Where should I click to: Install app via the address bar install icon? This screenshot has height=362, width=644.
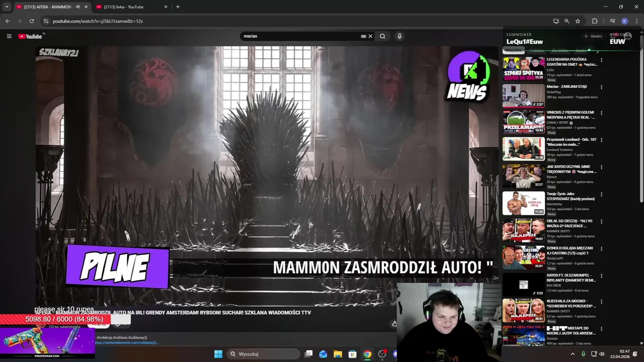tap(556, 21)
